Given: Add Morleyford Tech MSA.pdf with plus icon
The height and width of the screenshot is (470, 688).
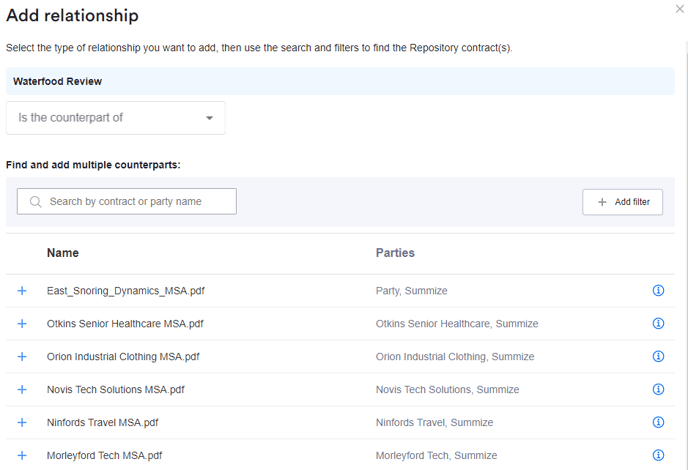Looking at the screenshot, I should pyautogui.click(x=22, y=456).
